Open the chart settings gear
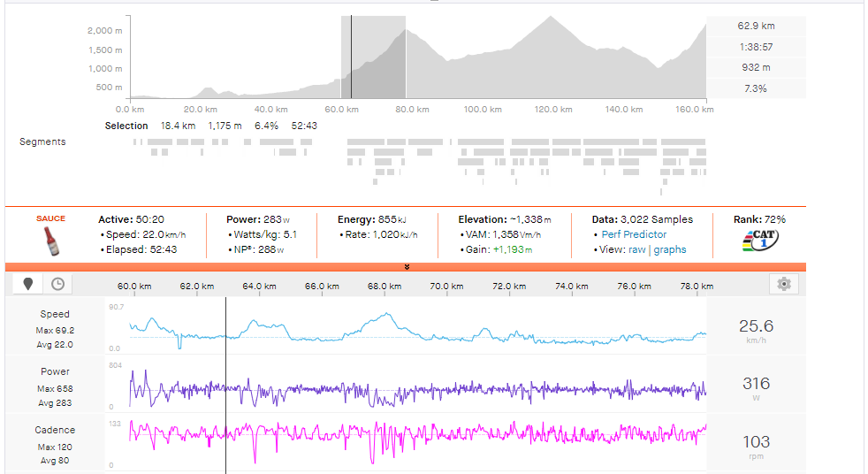The width and height of the screenshot is (868, 474). pyautogui.click(x=783, y=284)
